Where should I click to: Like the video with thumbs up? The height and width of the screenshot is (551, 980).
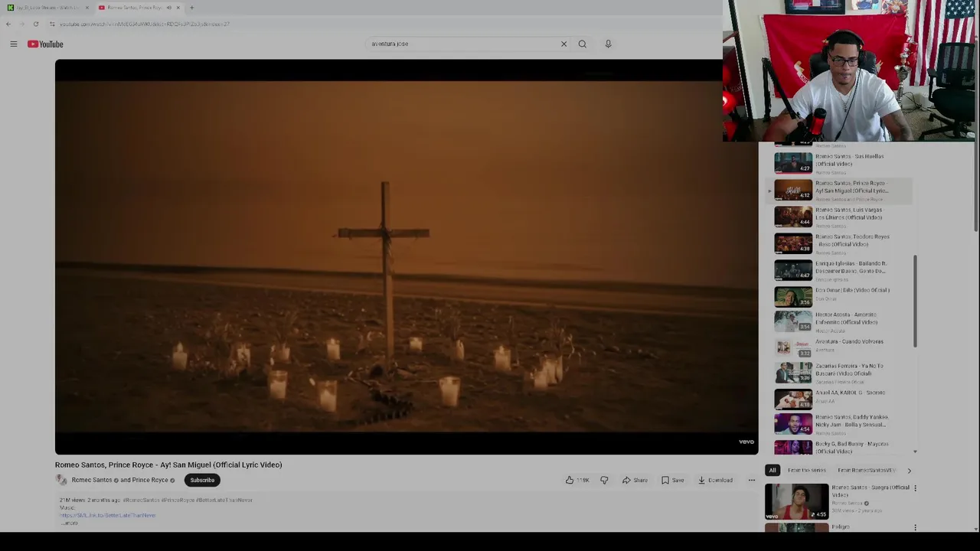[577, 480]
